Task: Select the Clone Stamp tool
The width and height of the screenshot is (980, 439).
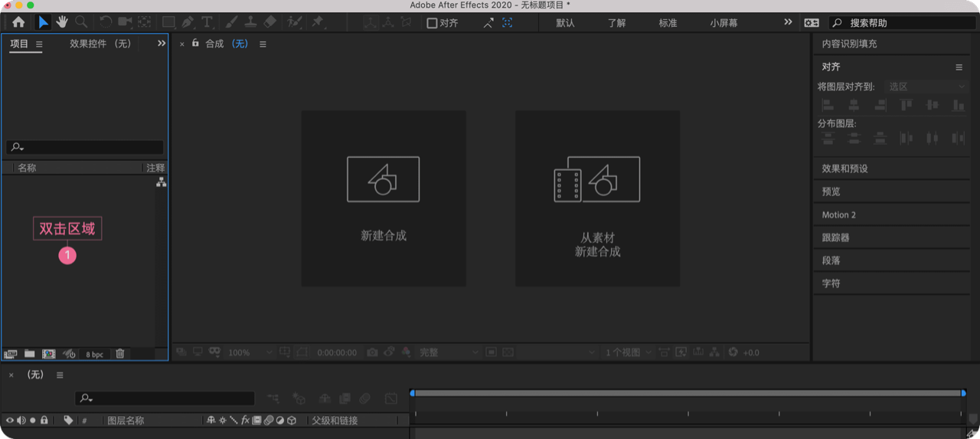Action: click(x=250, y=23)
